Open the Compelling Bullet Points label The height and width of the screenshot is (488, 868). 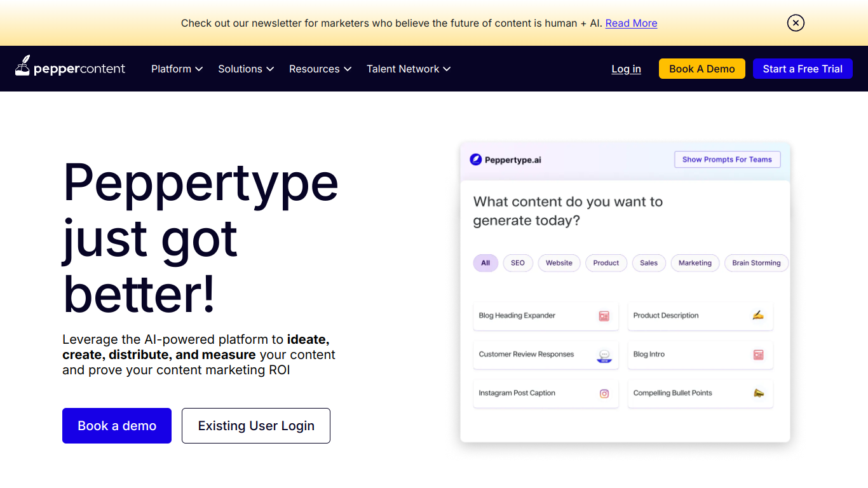click(673, 393)
